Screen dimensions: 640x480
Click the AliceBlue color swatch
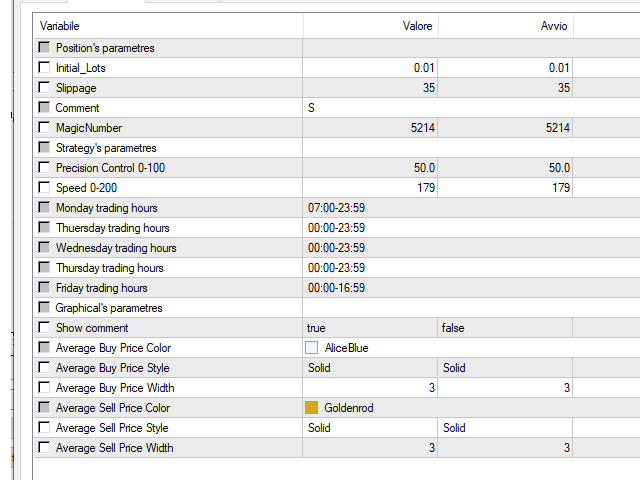[312, 348]
